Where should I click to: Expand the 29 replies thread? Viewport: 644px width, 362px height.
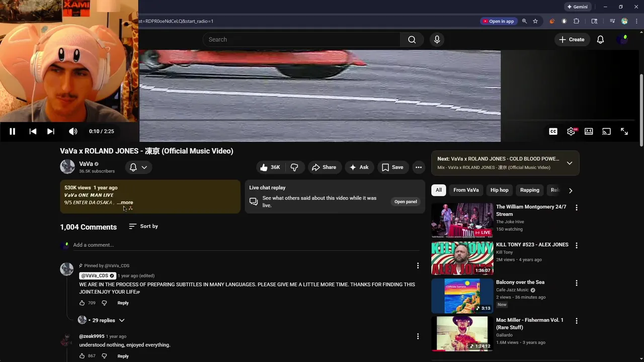(x=104, y=320)
